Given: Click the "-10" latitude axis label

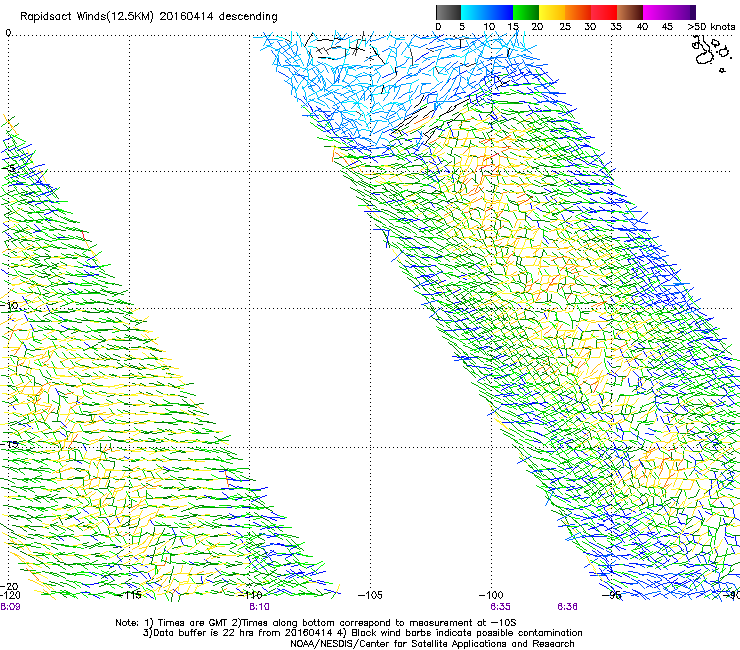Looking at the screenshot, I should [x=9, y=306].
